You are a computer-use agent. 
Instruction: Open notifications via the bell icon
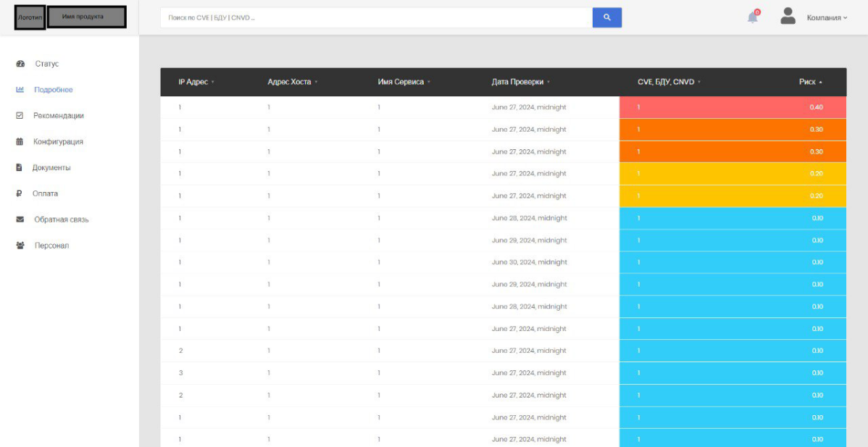pyautogui.click(x=752, y=17)
